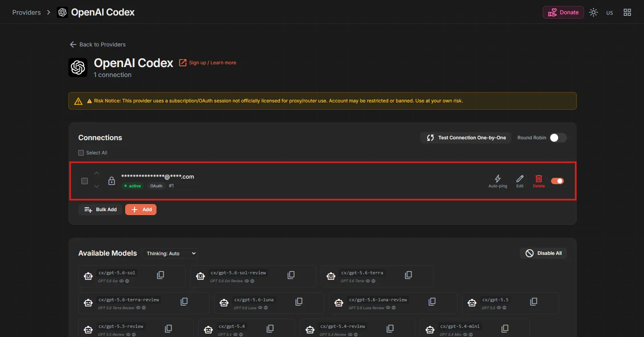Click the robot icon for cx/gpt-5.6-terra

click(331, 276)
